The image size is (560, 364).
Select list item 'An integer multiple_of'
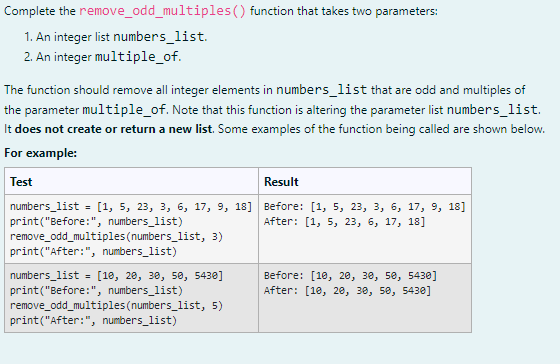102,56
